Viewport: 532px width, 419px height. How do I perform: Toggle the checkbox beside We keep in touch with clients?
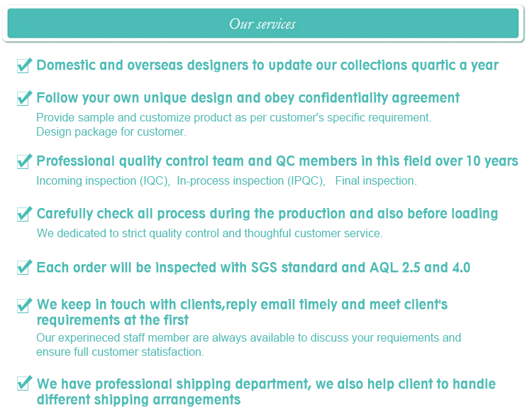click(x=24, y=305)
